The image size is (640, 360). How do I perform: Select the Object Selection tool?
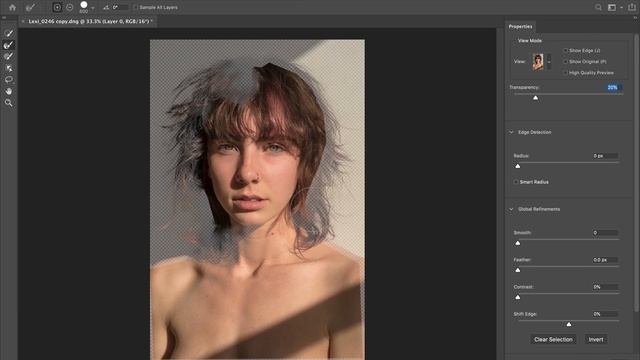(9, 68)
